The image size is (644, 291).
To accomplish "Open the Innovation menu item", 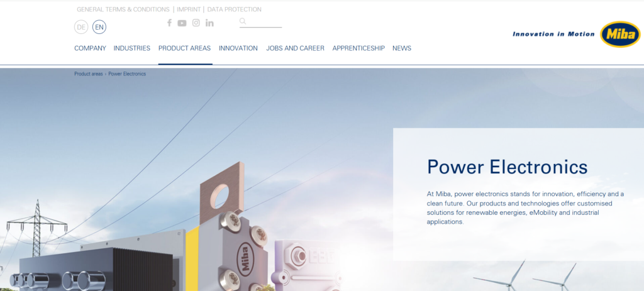I will coord(238,48).
